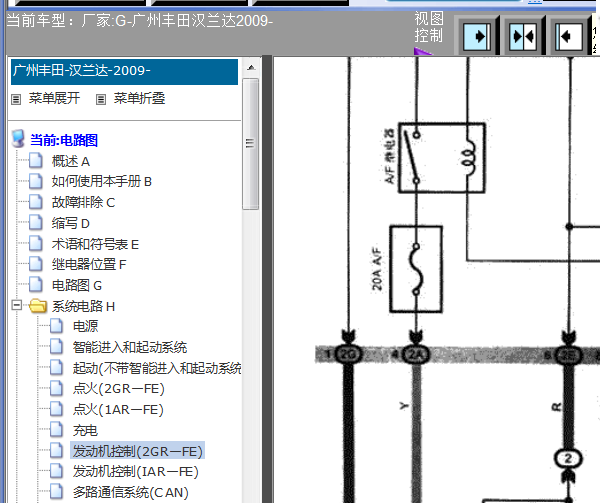Screen dimensions: 600x503
Task: Open 如何使用本手册 B
Action: pos(102,181)
